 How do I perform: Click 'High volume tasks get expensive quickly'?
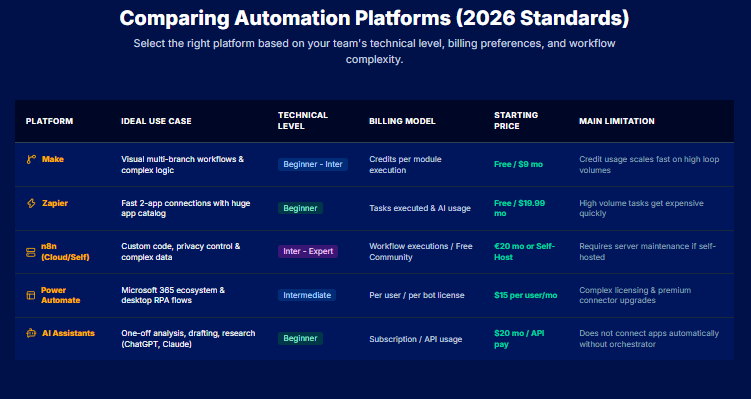[641, 208]
